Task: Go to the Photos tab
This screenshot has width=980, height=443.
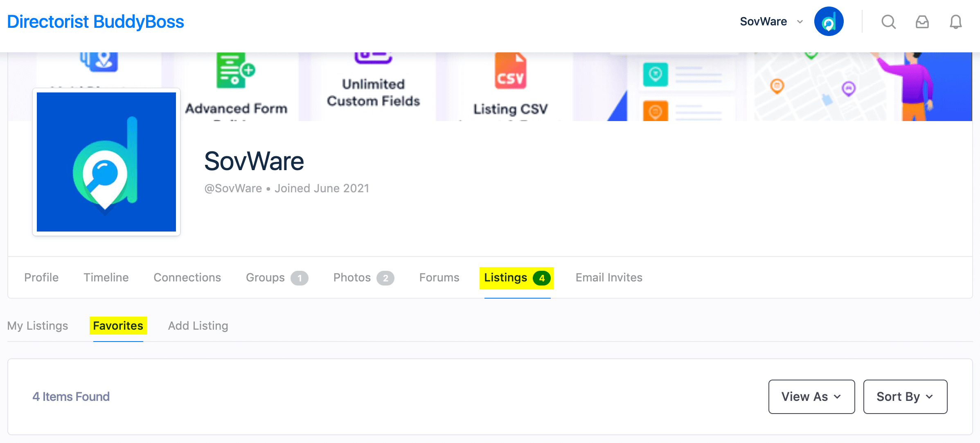Action: tap(352, 277)
